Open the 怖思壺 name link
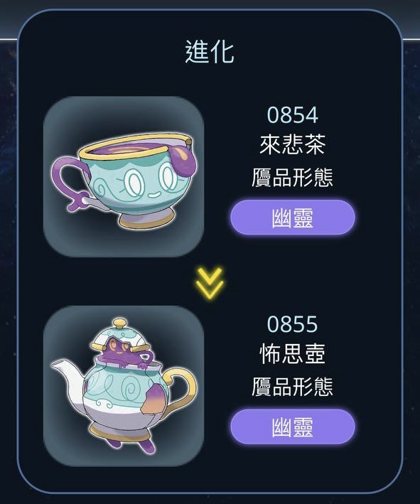Image resolution: width=420 pixels, height=504 pixels. 292,353
